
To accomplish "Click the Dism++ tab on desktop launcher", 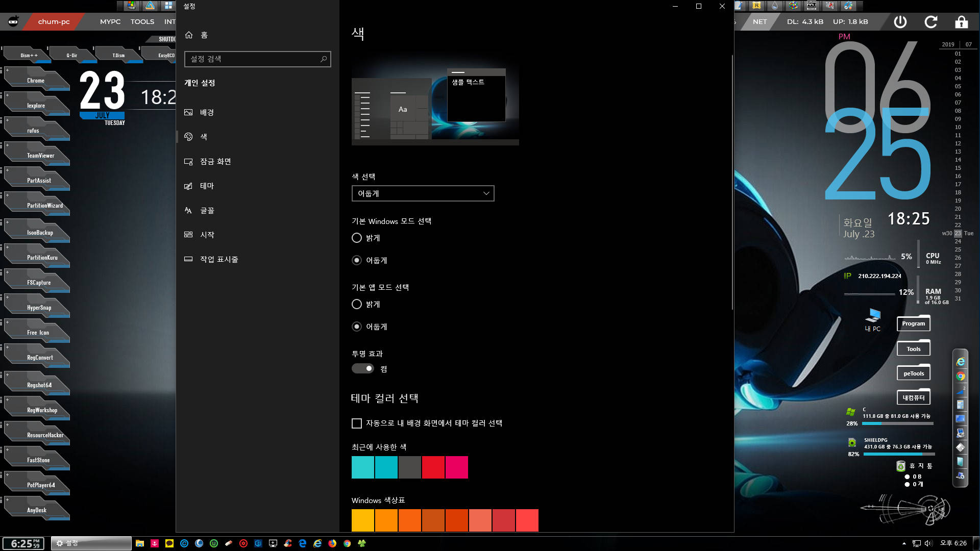I will (x=28, y=55).
